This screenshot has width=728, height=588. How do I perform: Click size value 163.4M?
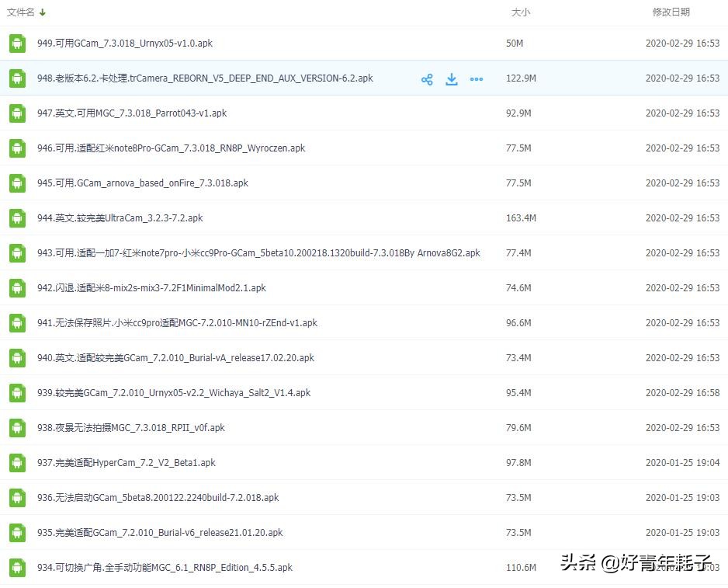521,218
